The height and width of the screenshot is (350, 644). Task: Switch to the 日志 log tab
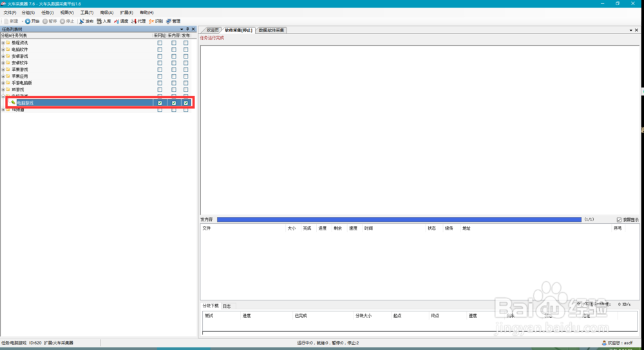click(227, 306)
